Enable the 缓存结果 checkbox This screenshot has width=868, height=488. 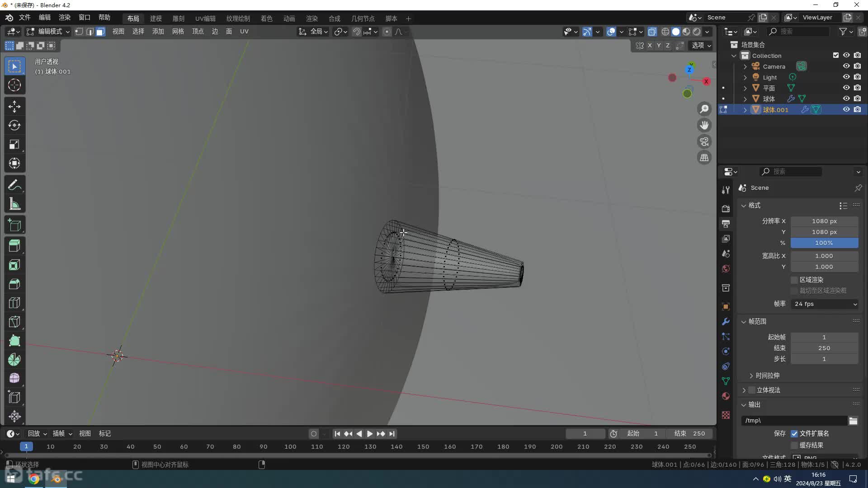click(794, 446)
